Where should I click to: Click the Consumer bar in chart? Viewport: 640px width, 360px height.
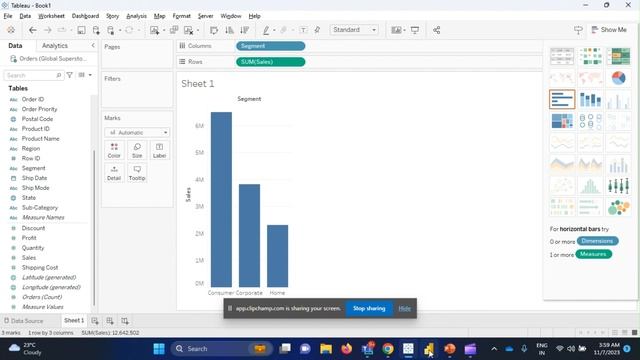coord(221,199)
